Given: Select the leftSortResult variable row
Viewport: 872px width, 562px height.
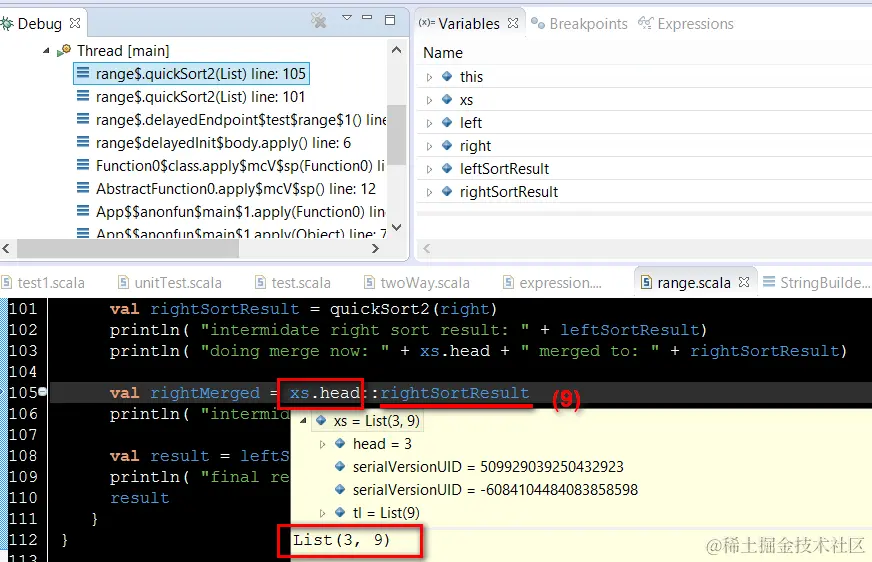Looking at the screenshot, I should tap(644, 169).
